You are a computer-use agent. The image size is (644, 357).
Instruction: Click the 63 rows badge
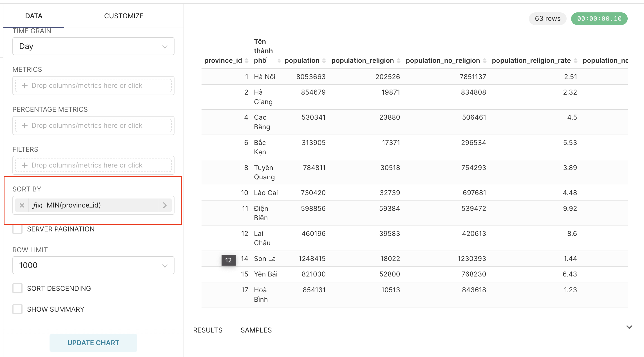click(x=547, y=18)
